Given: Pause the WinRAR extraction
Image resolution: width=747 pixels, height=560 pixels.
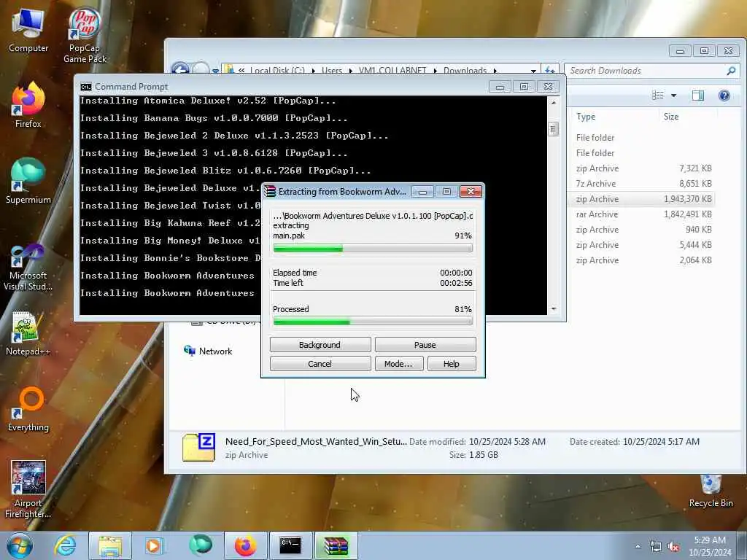Looking at the screenshot, I should click(x=425, y=345).
